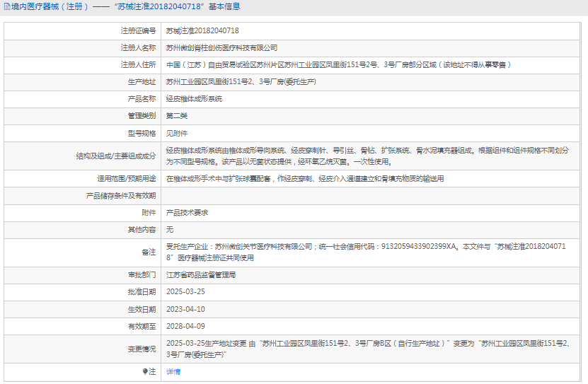The image size is (588, 384).
Task: Select the 见附件 value
Action: [177, 134]
